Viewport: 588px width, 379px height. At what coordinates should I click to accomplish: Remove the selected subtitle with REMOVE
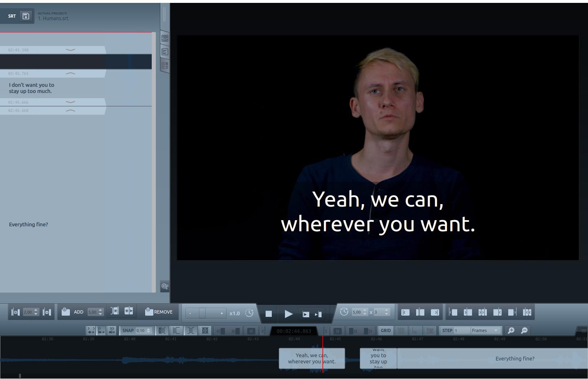[159, 312]
